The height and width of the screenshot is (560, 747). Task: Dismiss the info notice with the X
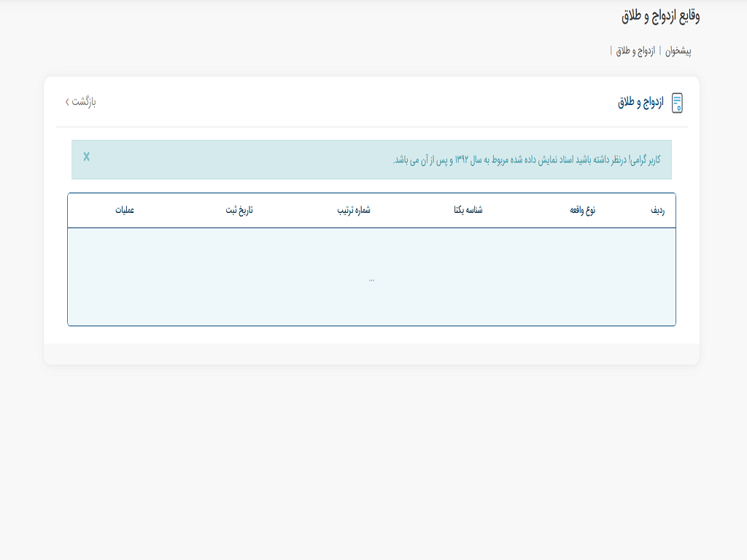(86, 157)
